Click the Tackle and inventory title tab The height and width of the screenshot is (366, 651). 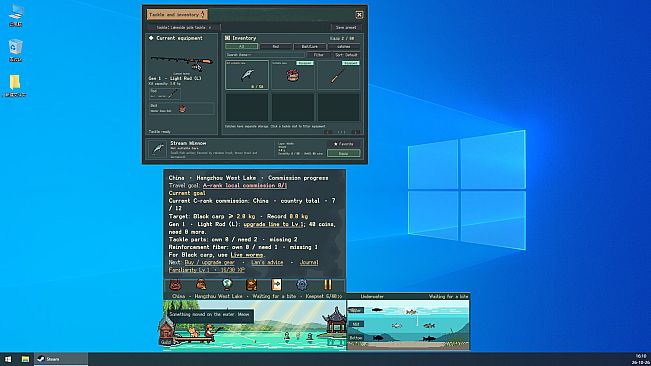point(177,15)
